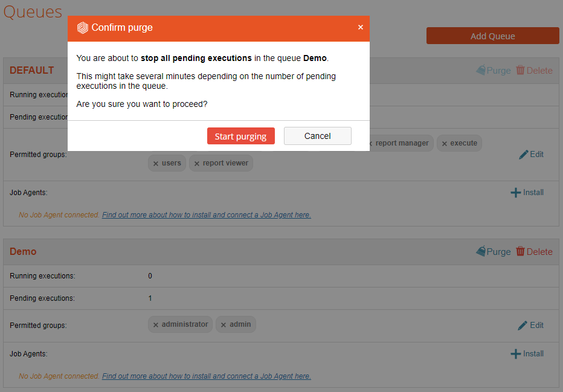Image resolution: width=563 pixels, height=392 pixels.
Task: Remove the administrator group tag from Demo
Action: pos(156,325)
